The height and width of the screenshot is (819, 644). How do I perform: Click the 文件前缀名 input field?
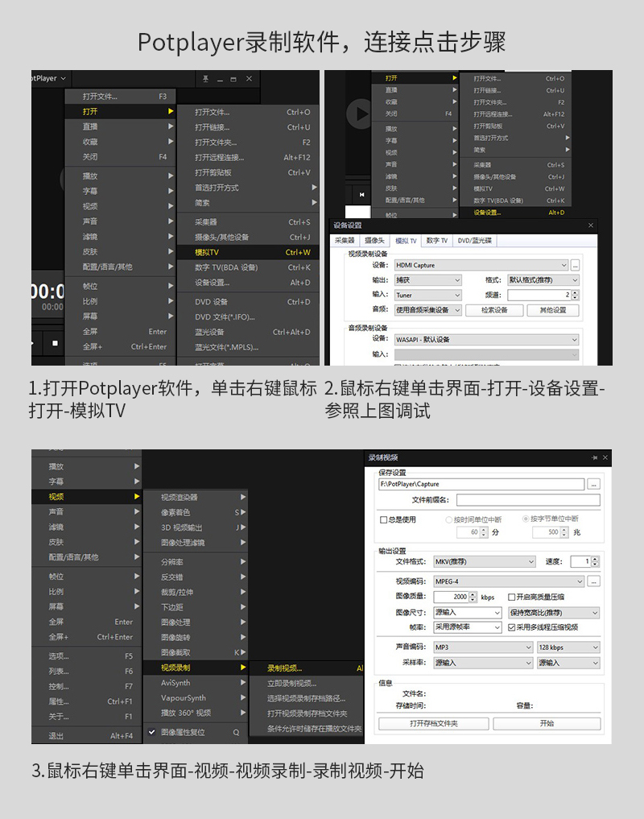[528, 500]
